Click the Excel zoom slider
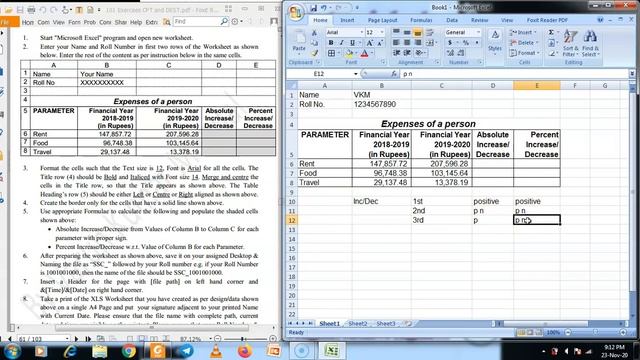Screen dimensions: 640x360 coord(595,333)
